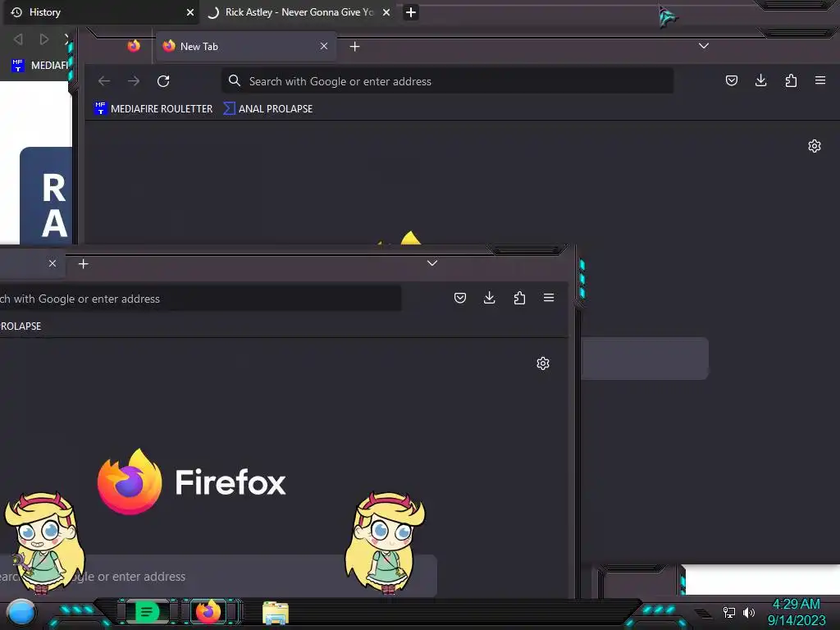Switch to the History tab in the back window

click(101, 11)
